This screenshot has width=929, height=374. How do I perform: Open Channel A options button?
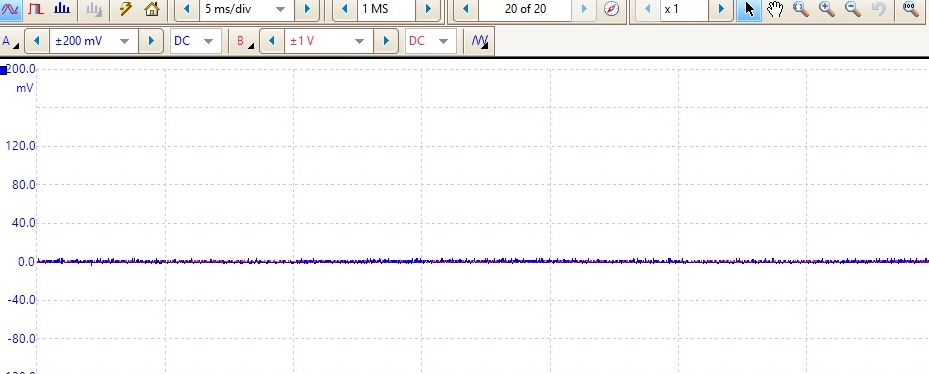(10, 41)
